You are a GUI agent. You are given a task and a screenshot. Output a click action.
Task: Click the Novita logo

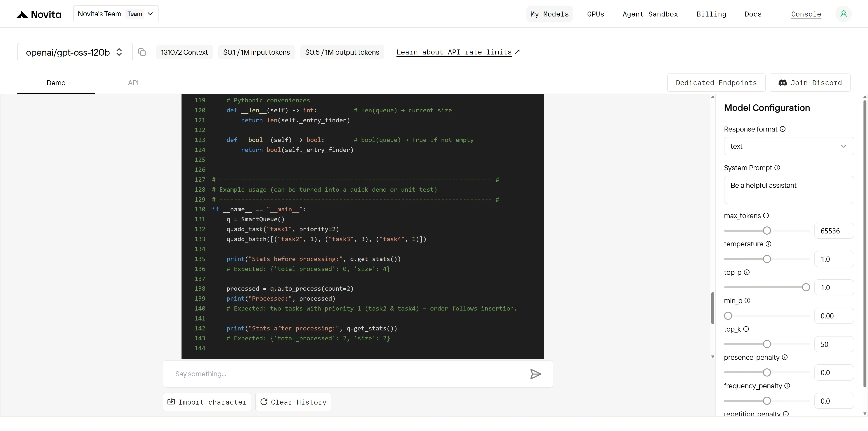pyautogui.click(x=39, y=14)
